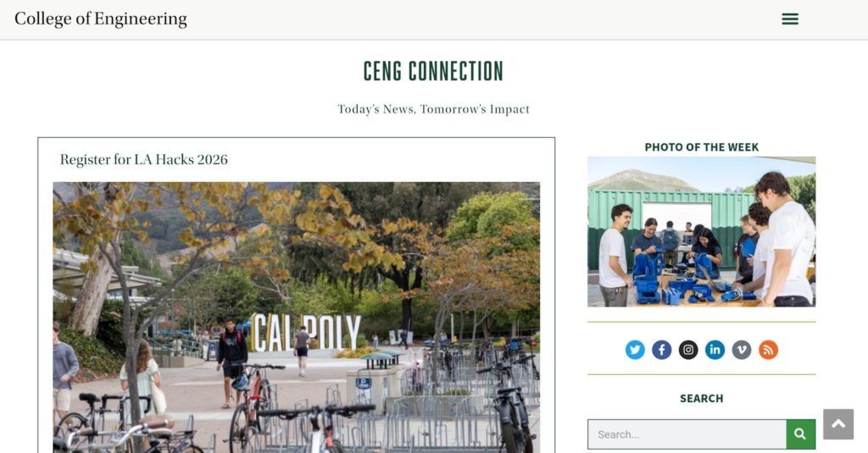Open the hamburger navigation menu
Viewport: 868px width, 453px height.
pyautogui.click(x=790, y=19)
